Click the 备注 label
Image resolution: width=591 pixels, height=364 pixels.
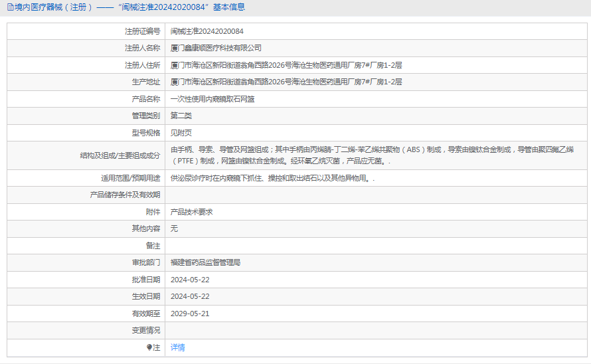coord(153,246)
